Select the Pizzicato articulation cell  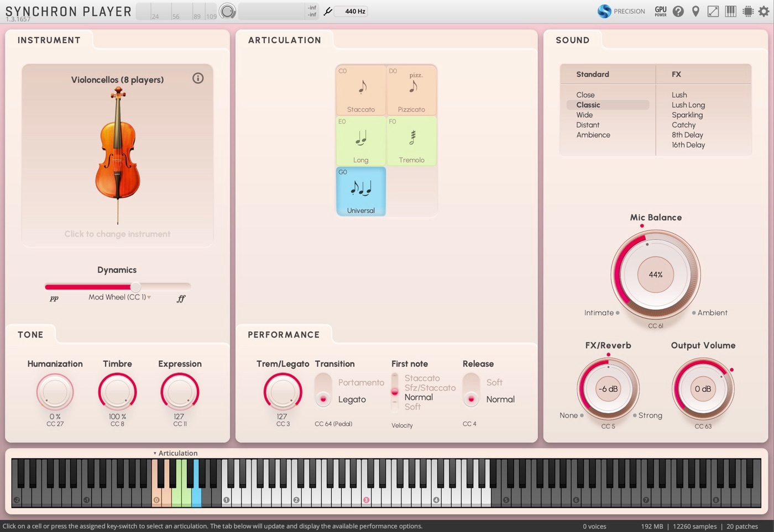pyautogui.click(x=411, y=90)
